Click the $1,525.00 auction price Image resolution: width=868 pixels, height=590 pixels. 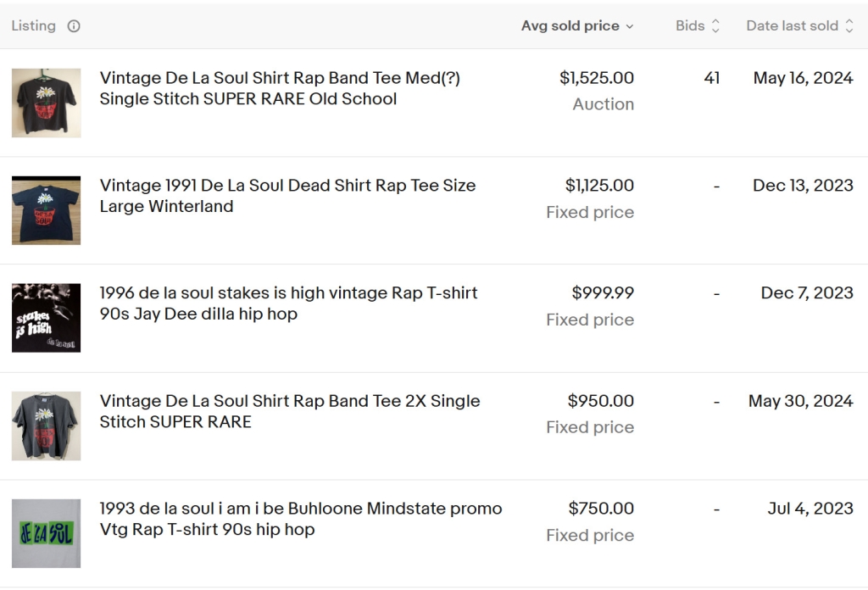coord(597,78)
